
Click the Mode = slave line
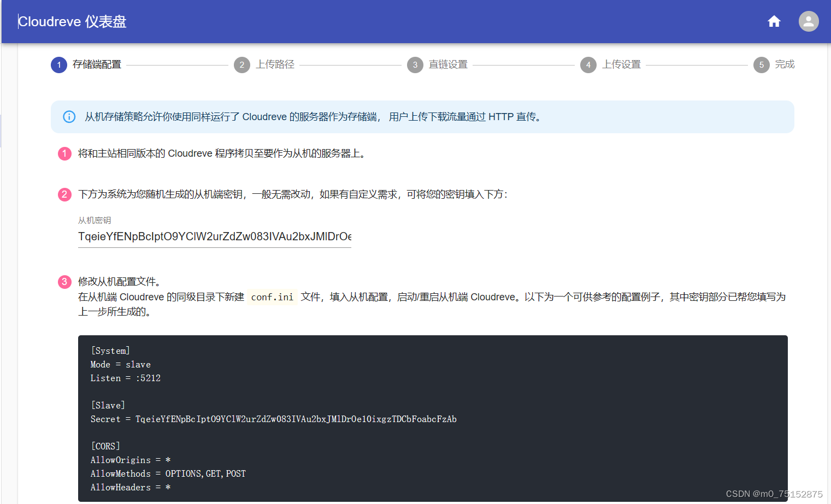tap(121, 364)
